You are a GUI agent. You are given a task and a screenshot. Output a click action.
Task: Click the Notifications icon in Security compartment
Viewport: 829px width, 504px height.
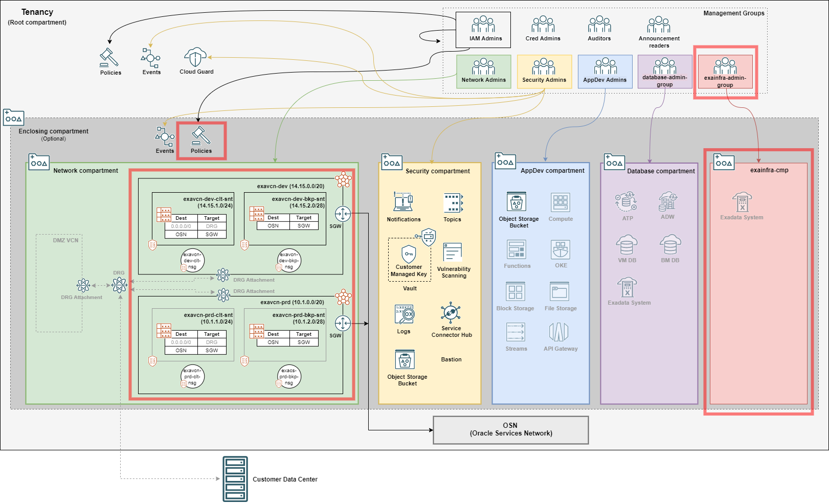click(403, 202)
